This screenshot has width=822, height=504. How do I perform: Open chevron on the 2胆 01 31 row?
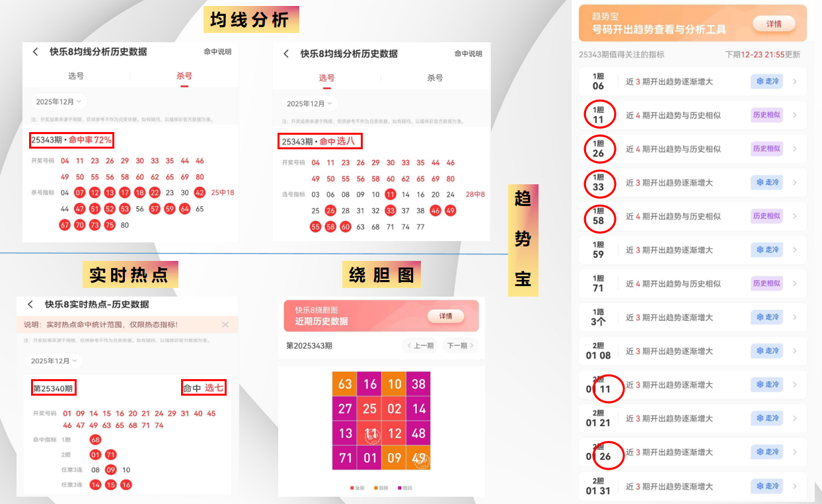pyautogui.click(x=794, y=486)
